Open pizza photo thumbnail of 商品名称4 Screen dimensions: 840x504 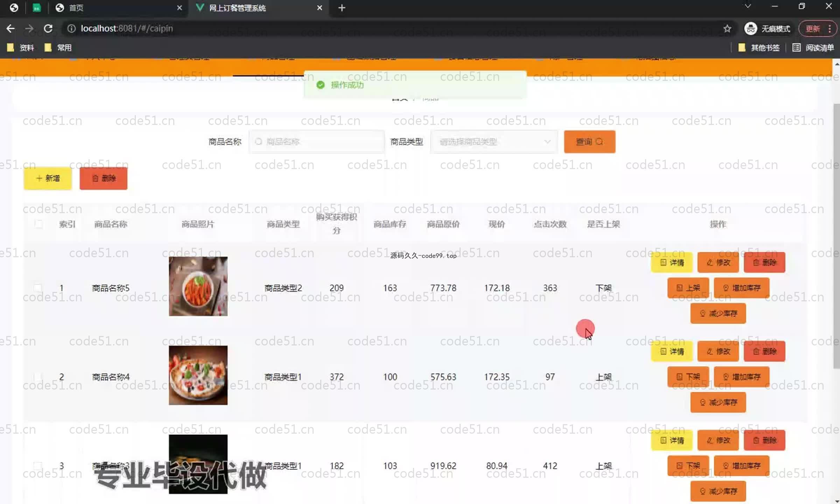(198, 375)
